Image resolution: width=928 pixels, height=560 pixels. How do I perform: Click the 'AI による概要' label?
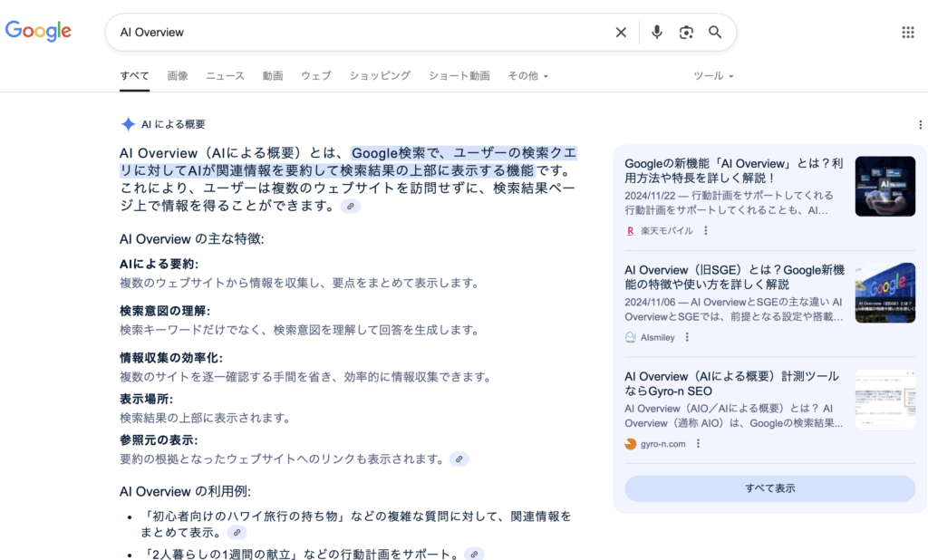pyautogui.click(x=173, y=124)
